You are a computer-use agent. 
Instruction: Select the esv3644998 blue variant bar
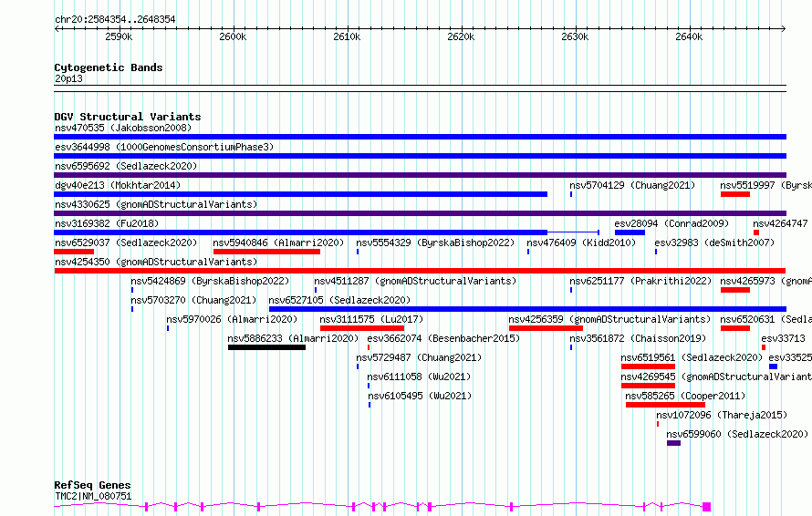[x=420, y=156]
